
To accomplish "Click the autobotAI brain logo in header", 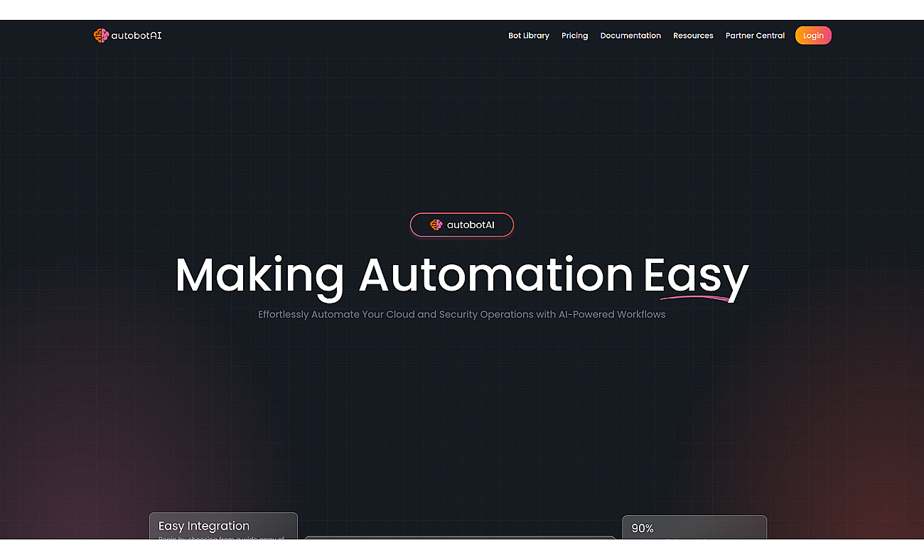I will coord(100,36).
